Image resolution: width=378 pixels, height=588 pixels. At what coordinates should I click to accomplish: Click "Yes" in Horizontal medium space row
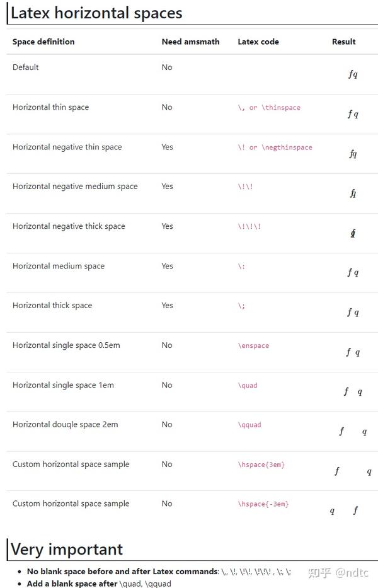point(167,266)
